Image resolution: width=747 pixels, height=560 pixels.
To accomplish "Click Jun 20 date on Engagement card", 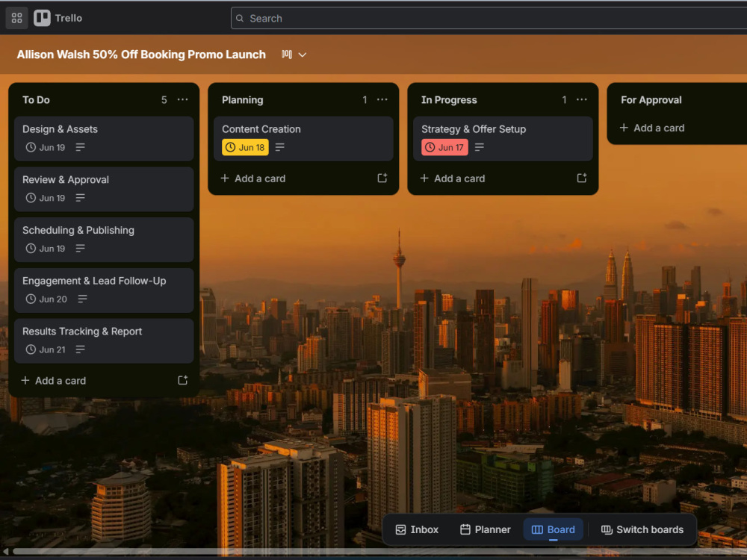I will (53, 299).
